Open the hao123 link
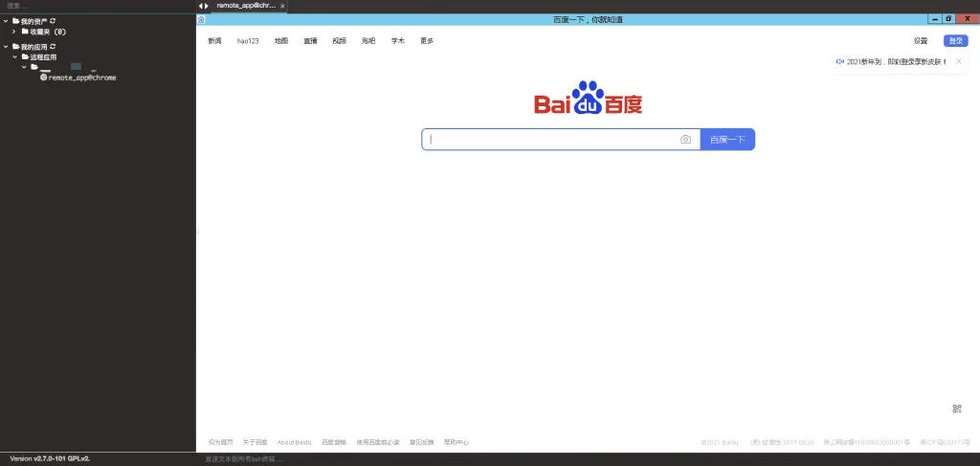 248,41
